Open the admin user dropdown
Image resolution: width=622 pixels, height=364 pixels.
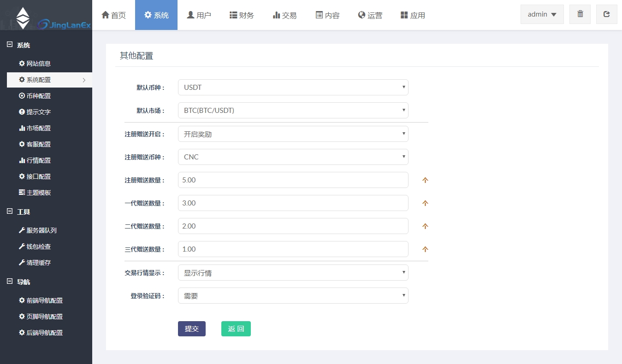[x=542, y=14]
